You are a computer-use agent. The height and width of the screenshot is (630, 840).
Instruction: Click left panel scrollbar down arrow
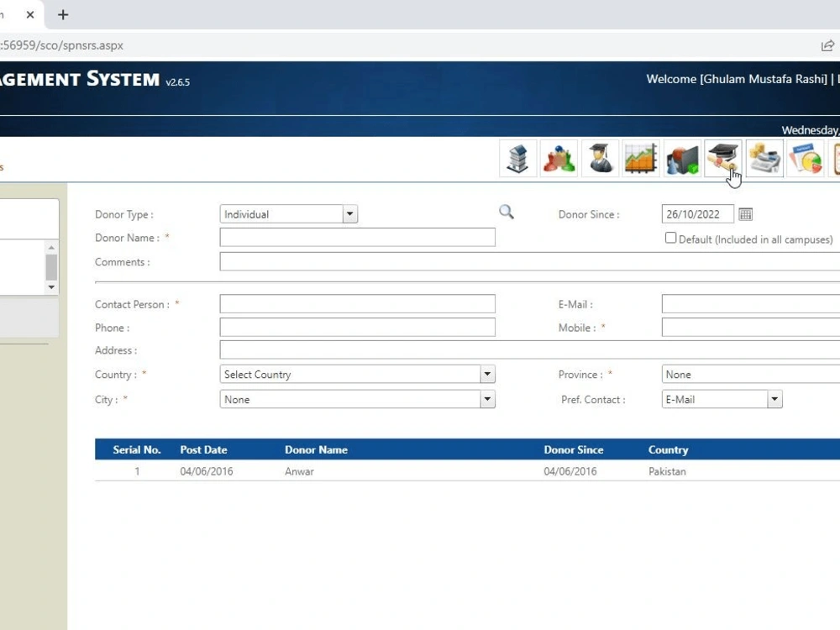click(x=51, y=287)
